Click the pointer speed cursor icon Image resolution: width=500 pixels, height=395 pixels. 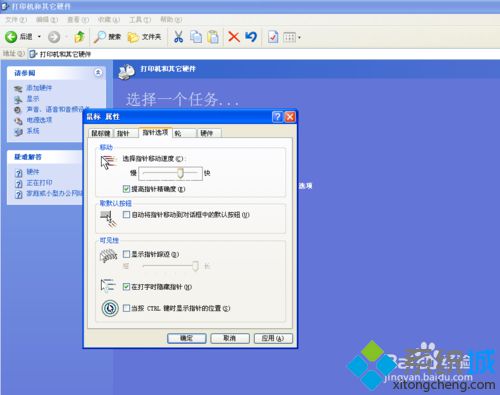108,162
